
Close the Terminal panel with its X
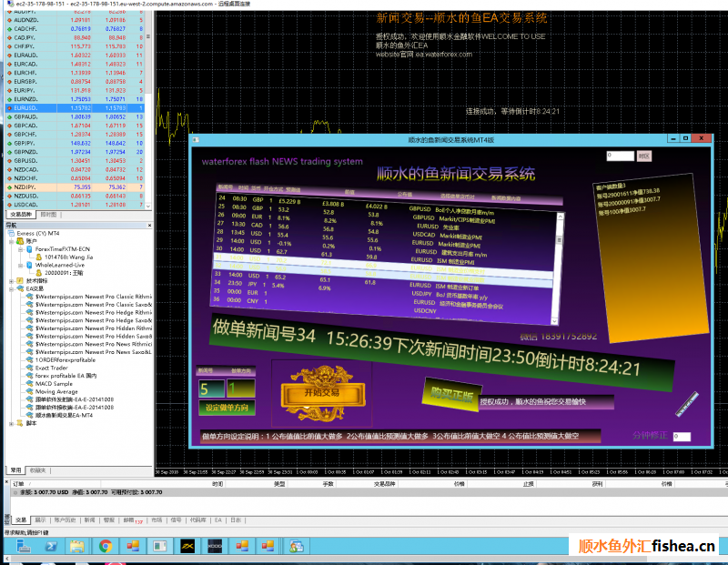(6, 482)
